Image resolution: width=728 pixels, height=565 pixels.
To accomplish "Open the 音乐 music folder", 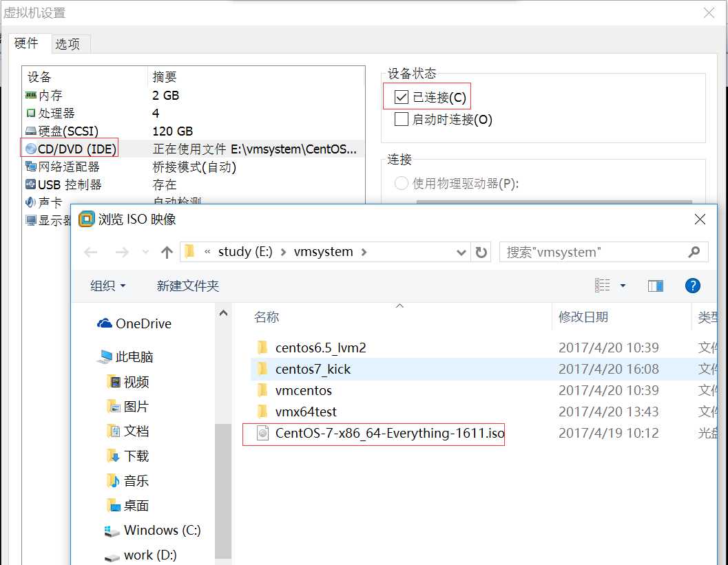I will pyautogui.click(x=128, y=480).
